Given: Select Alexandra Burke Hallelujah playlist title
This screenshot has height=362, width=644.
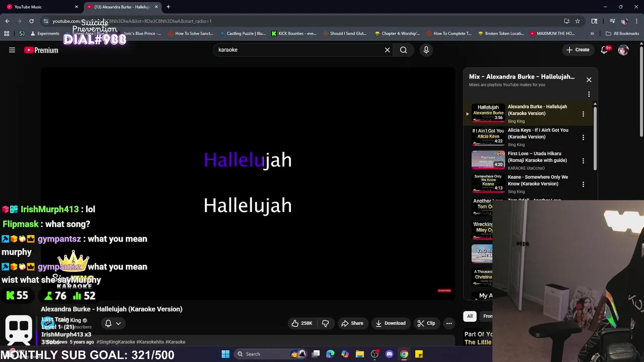Looking at the screenshot, I should [x=537, y=110].
